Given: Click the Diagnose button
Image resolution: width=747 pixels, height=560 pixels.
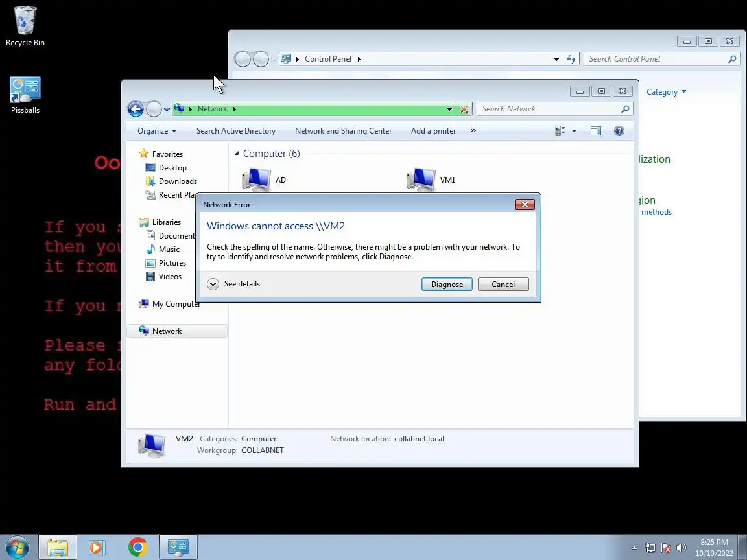Looking at the screenshot, I should point(447,285).
